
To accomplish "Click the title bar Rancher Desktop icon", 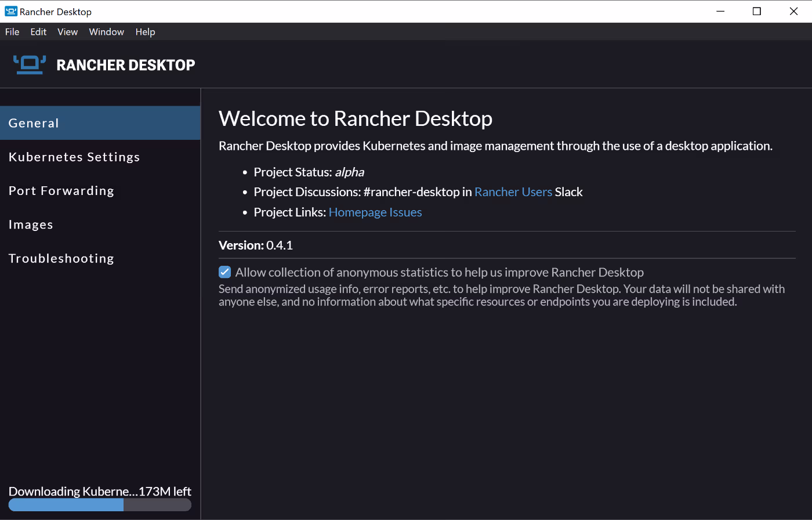I will pyautogui.click(x=11, y=11).
